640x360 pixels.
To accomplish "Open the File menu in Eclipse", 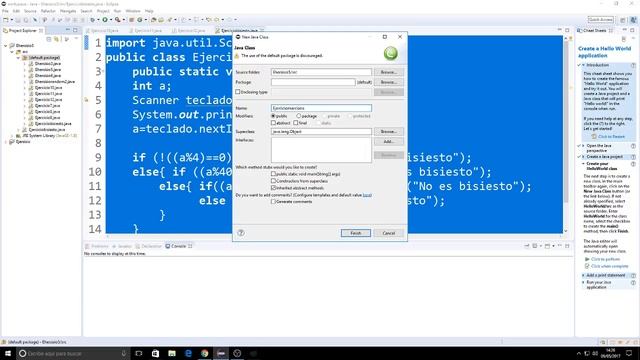I will [x=5, y=11].
